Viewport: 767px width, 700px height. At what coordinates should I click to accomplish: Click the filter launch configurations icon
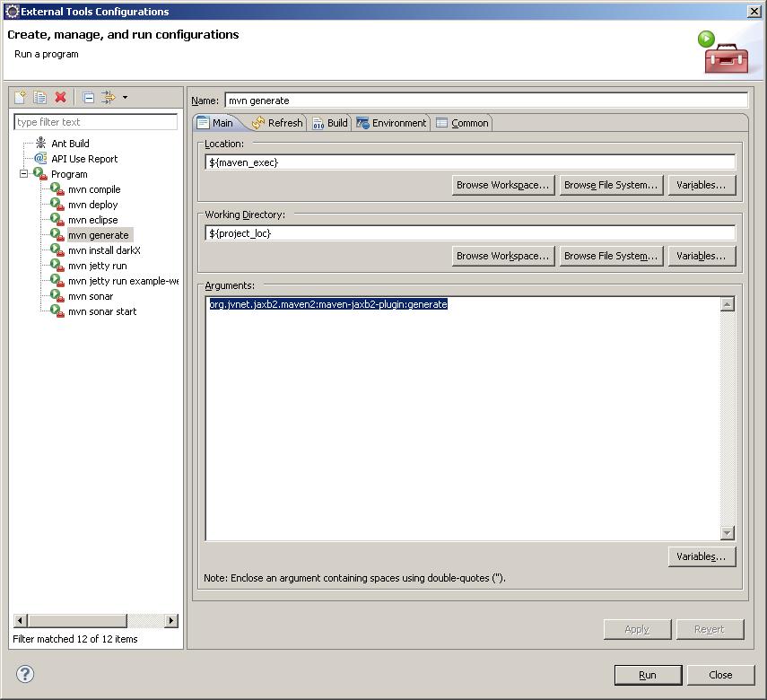(x=108, y=97)
